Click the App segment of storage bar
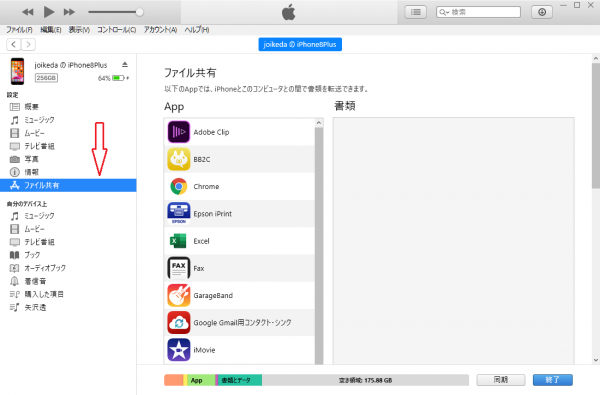Viewport: 600px width, 395px height. [201, 380]
